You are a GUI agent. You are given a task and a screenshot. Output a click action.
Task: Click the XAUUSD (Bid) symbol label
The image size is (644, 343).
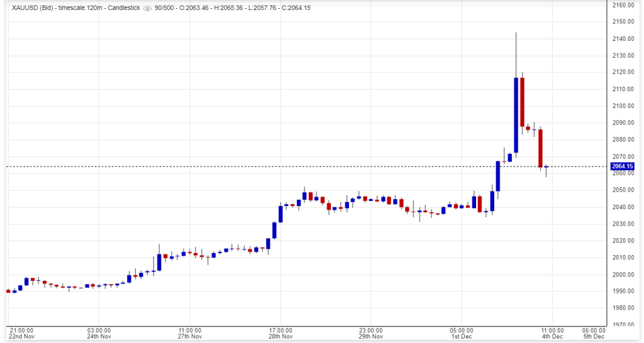pyautogui.click(x=33, y=8)
